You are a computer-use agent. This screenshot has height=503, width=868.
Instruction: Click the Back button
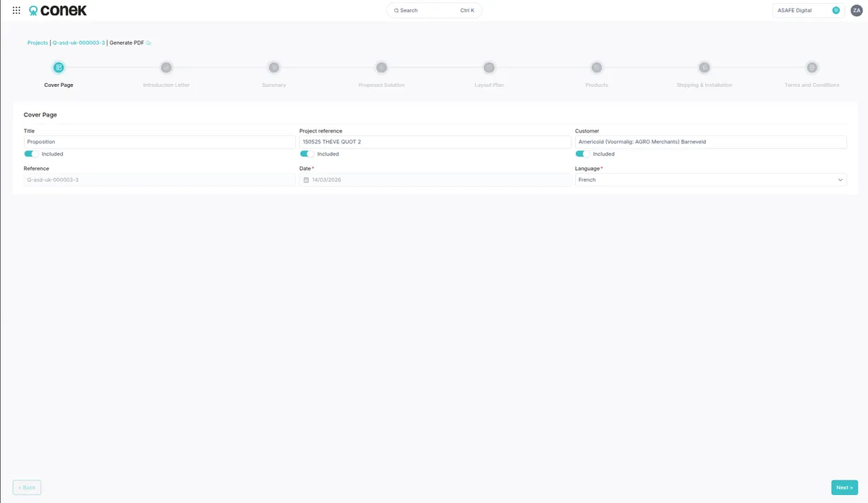coord(27,488)
